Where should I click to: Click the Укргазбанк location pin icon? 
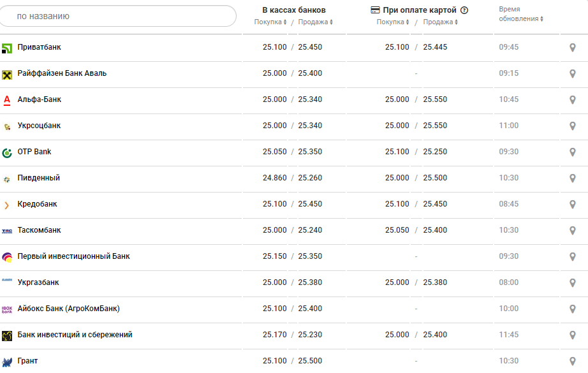572,283
